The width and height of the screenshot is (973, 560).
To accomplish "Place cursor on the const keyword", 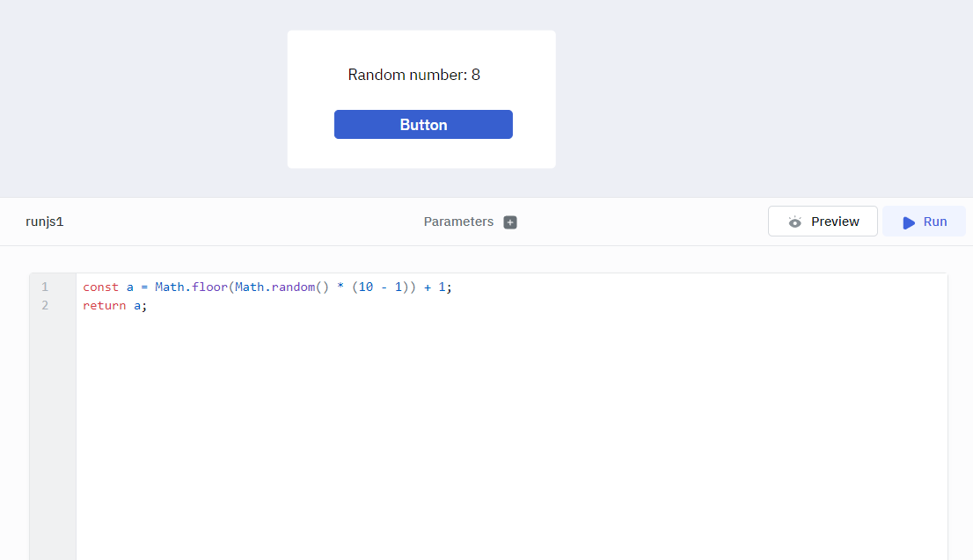I will point(100,287).
